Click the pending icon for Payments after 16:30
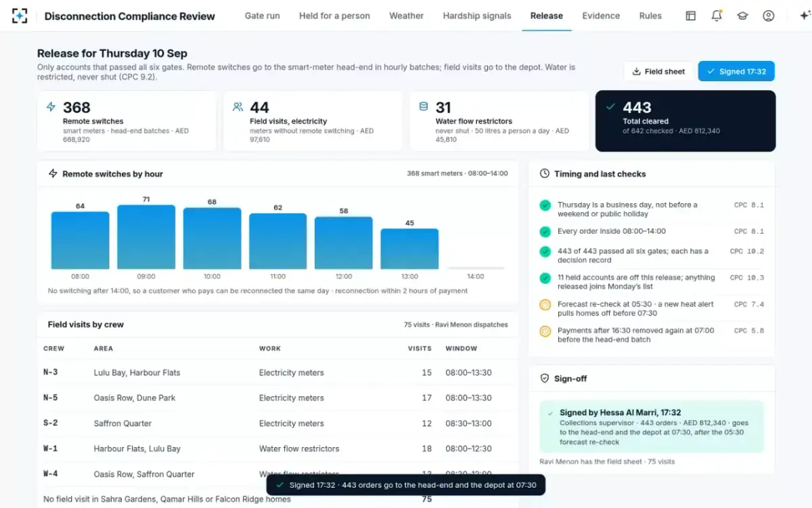The image size is (812, 508). click(545, 331)
